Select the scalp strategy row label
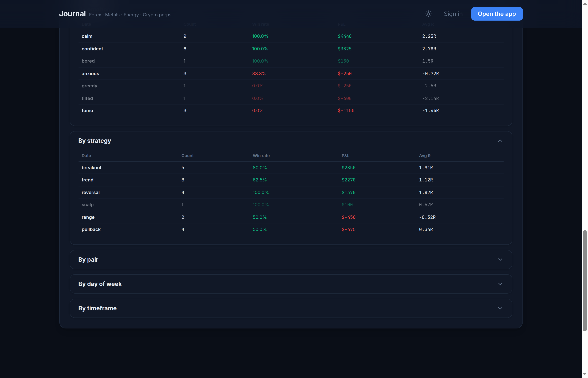 tap(88, 205)
